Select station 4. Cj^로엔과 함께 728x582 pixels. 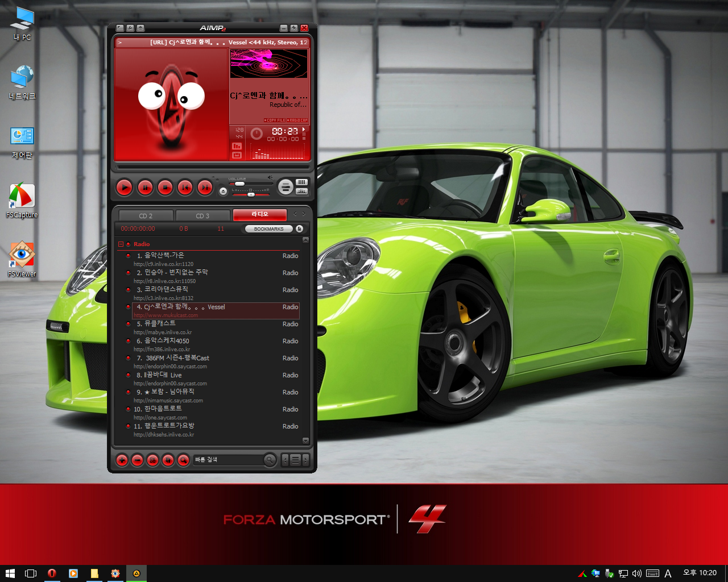(215, 310)
